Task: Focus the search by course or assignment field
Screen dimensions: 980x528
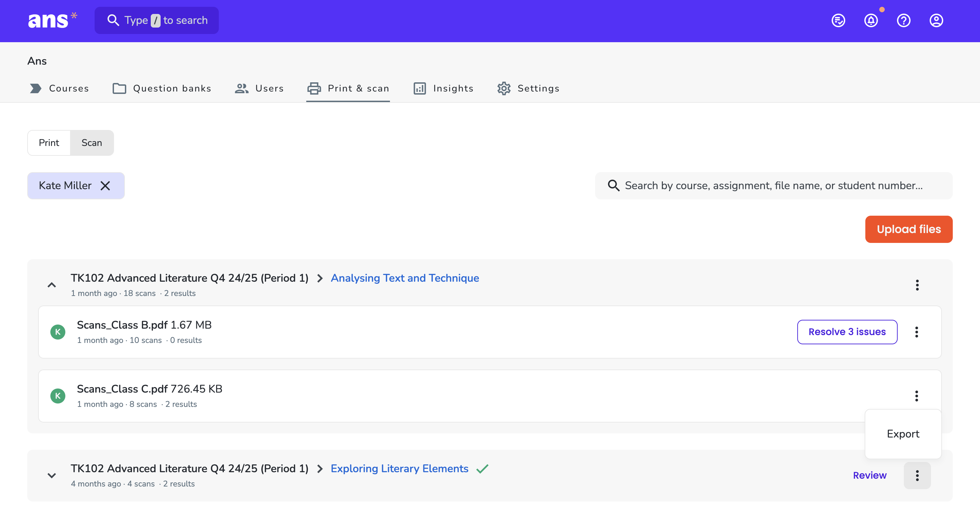Action: pyautogui.click(x=773, y=186)
